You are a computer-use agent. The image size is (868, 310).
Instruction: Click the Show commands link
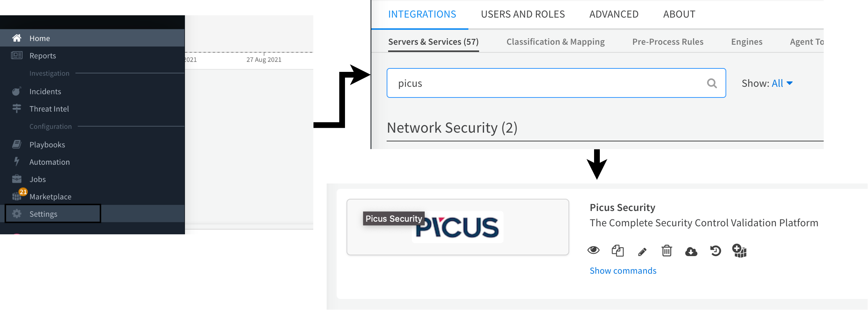click(x=623, y=271)
